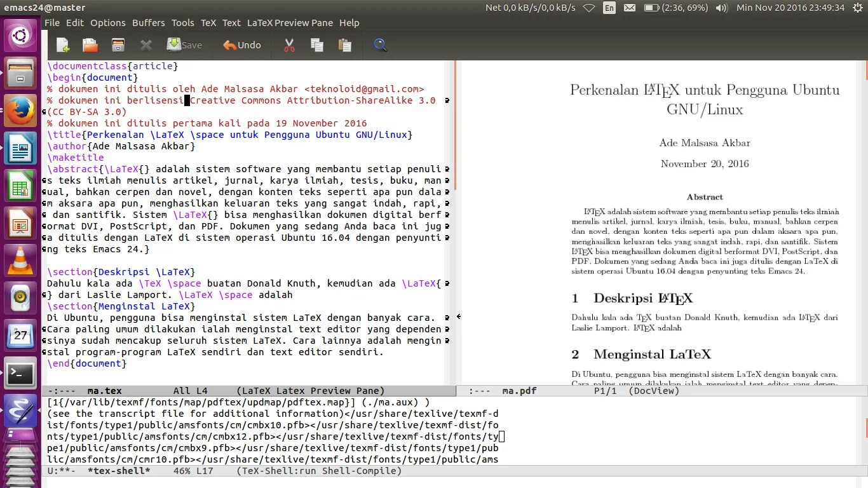Click the Copy toolbar icon

coord(317,45)
